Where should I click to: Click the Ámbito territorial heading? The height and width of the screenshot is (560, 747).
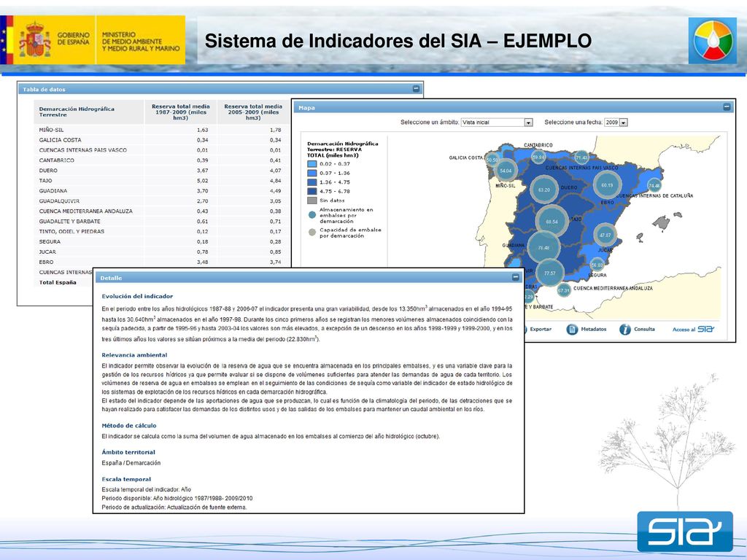coord(128,452)
